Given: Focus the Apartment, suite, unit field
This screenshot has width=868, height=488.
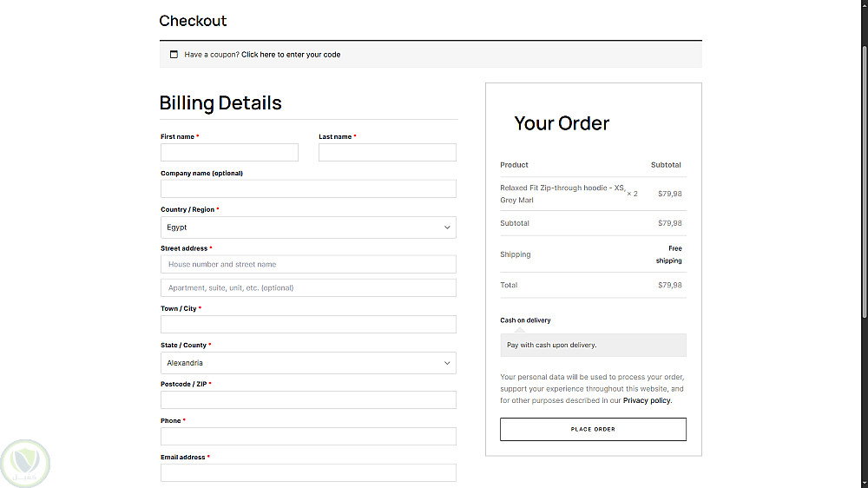Looking at the screenshot, I should [x=308, y=288].
